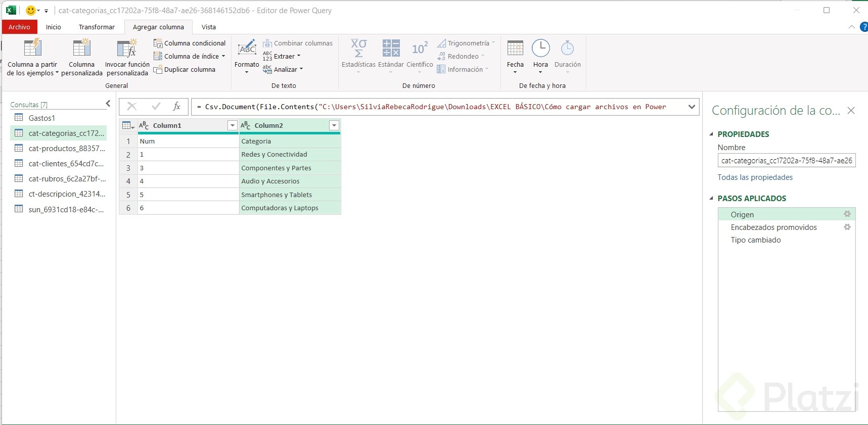The image size is (868, 425).
Task: Select the ct-descripcion query
Action: [59, 194]
